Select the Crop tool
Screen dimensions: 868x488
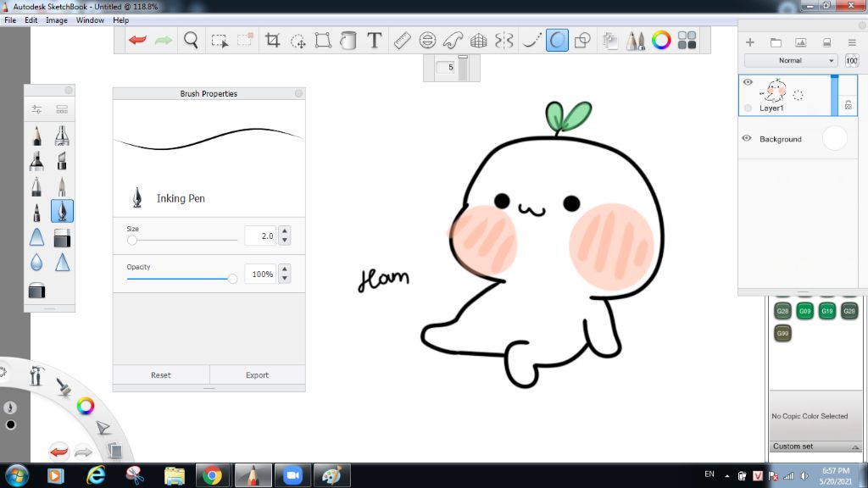click(272, 41)
